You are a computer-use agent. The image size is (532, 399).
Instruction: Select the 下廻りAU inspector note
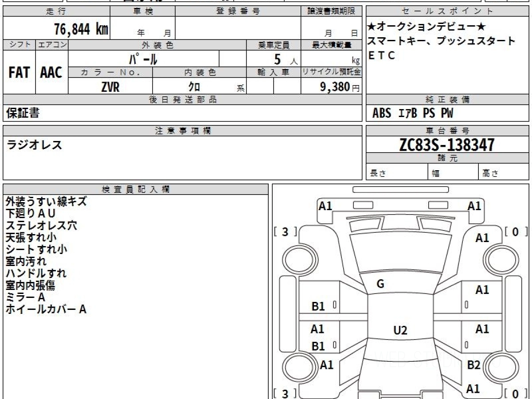pyautogui.click(x=31, y=214)
